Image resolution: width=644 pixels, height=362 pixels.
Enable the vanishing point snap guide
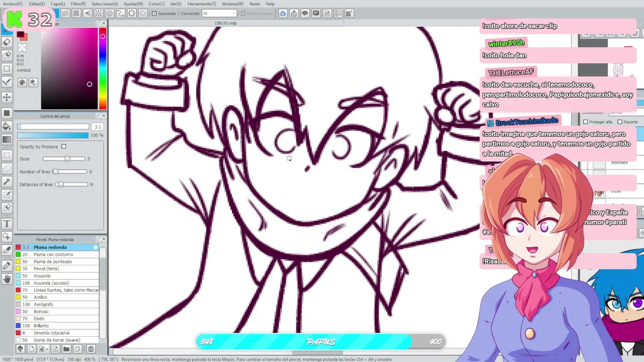pyautogui.click(x=88, y=13)
